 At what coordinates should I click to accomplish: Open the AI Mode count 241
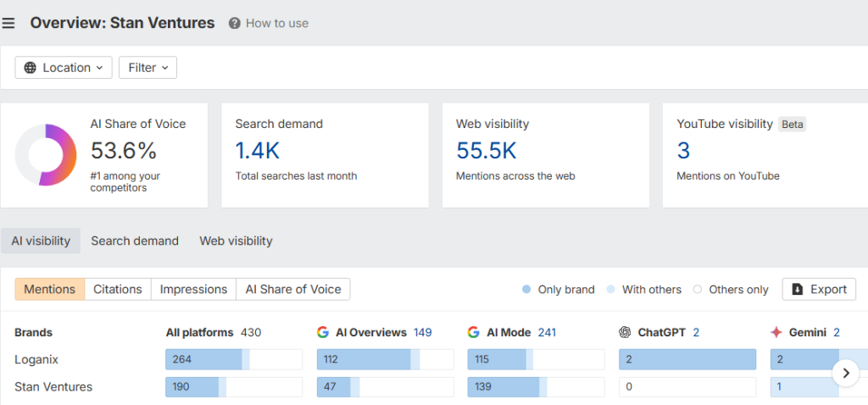click(x=547, y=332)
